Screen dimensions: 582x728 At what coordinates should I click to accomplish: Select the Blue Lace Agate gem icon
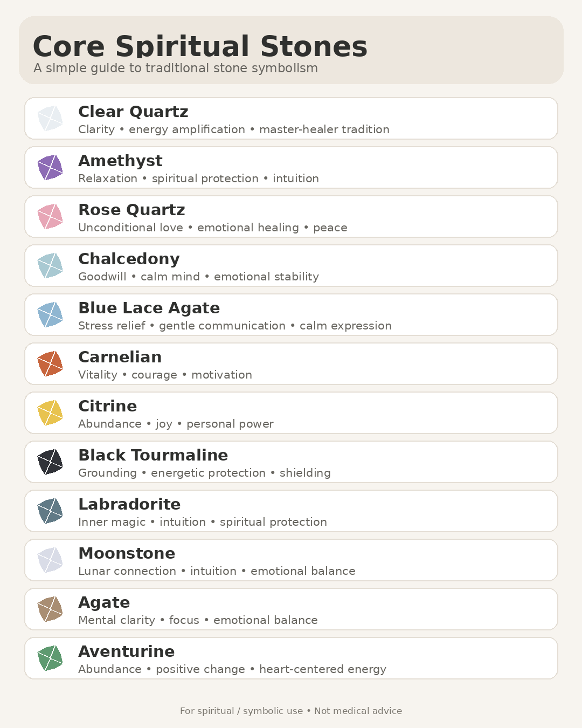50,314
